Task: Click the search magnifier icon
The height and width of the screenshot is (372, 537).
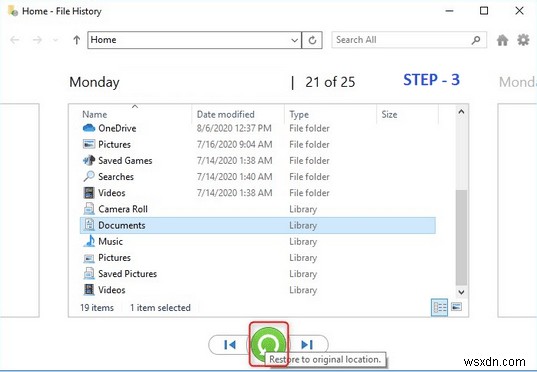Action: click(x=476, y=40)
